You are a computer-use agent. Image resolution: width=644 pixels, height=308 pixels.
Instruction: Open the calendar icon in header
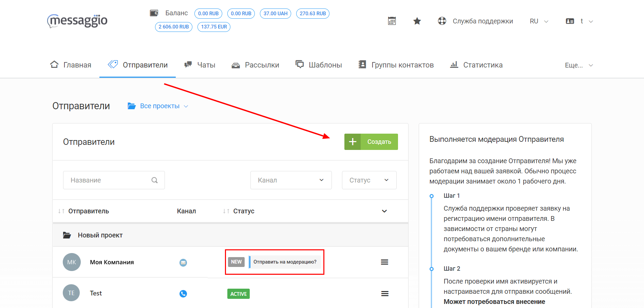392,21
